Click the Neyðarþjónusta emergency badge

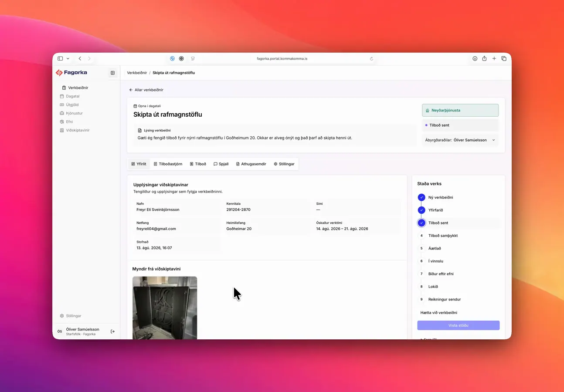click(460, 110)
